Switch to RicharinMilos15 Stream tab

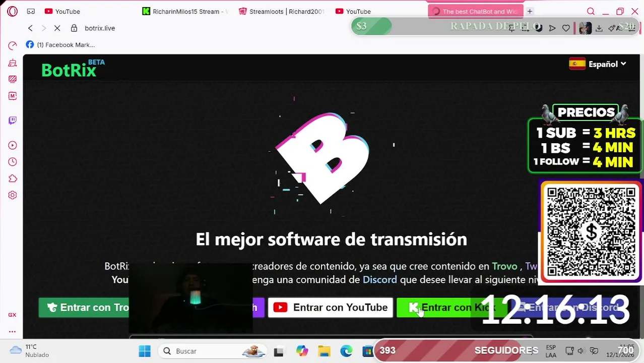[185, 11]
